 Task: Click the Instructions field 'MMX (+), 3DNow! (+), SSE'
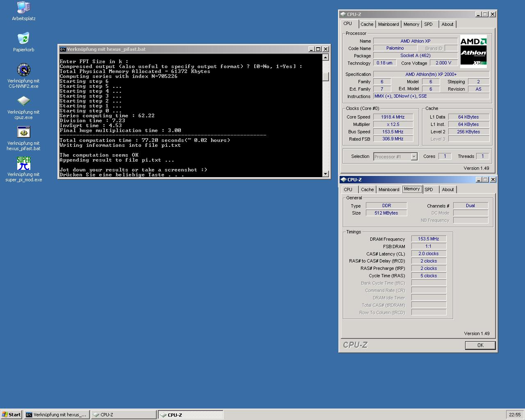[x=431, y=96]
